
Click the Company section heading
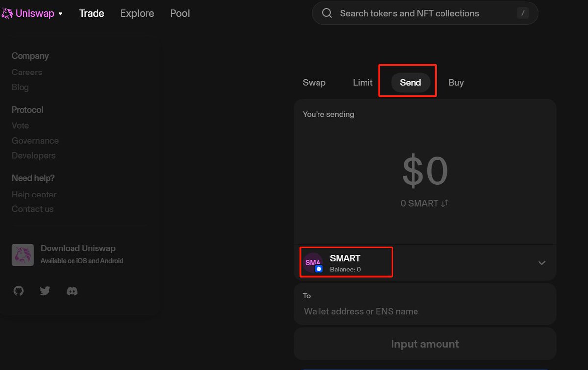30,56
